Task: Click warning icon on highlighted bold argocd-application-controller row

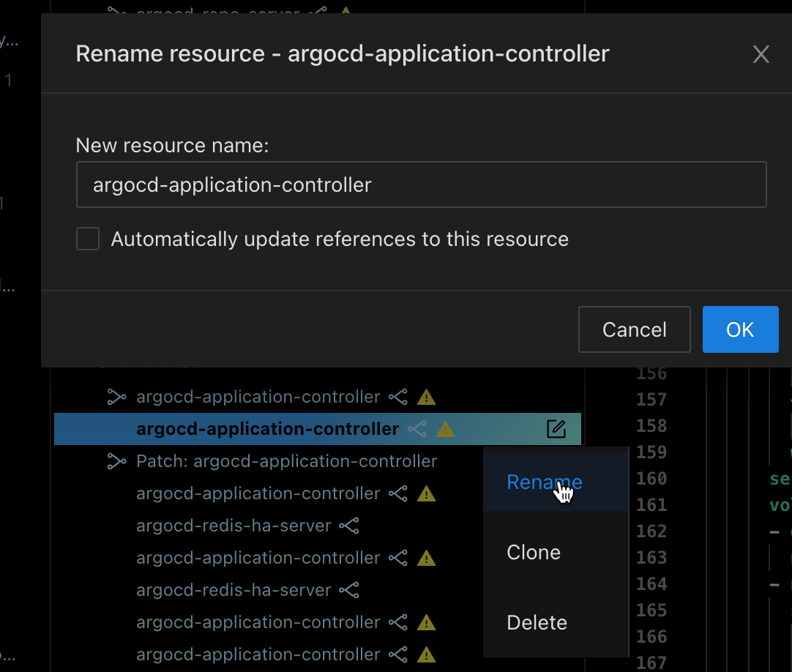Action: pos(446,430)
